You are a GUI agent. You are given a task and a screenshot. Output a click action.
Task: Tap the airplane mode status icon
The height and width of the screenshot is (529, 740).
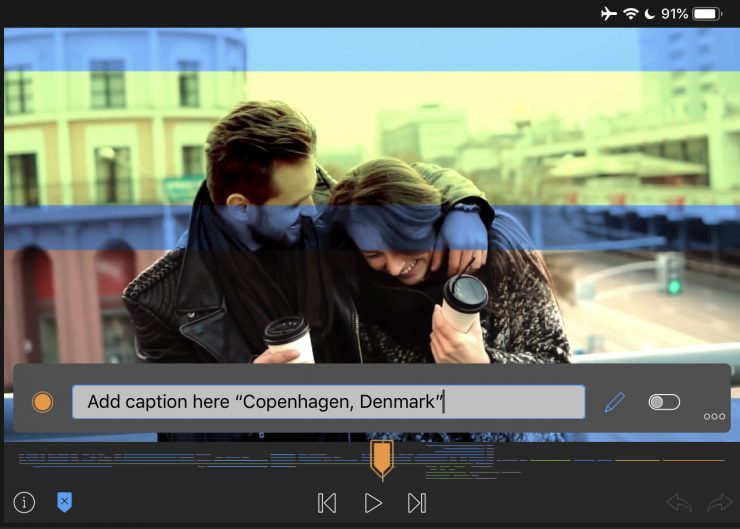(609, 14)
